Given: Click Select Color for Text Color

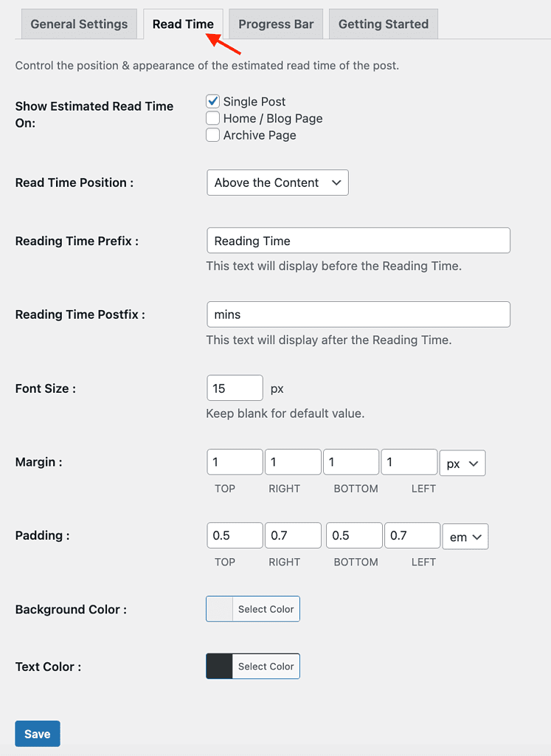Looking at the screenshot, I should click(x=266, y=666).
